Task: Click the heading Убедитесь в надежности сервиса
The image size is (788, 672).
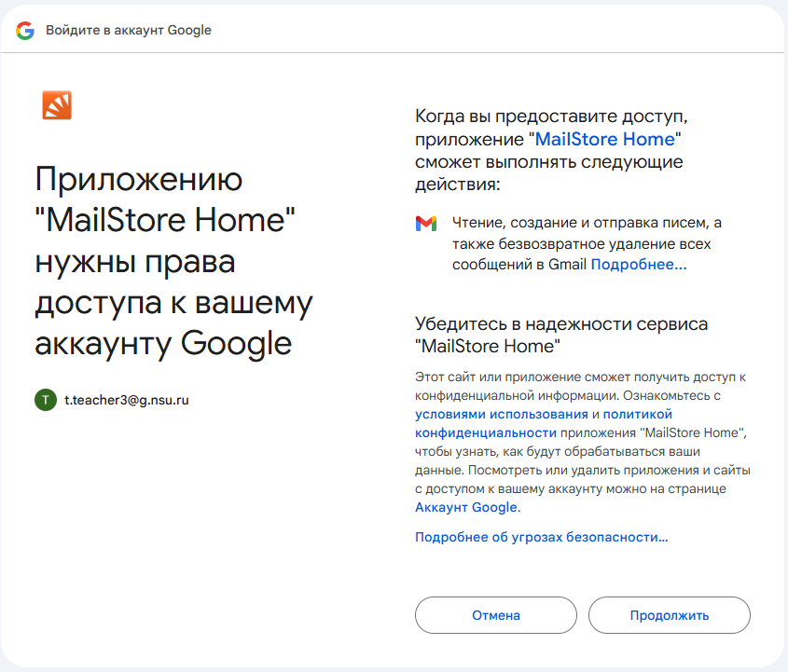Action: (x=561, y=335)
